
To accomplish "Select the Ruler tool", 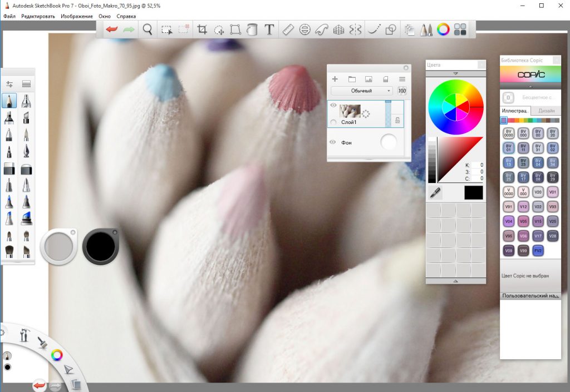I will pyautogui.click(x=288, y=29).
